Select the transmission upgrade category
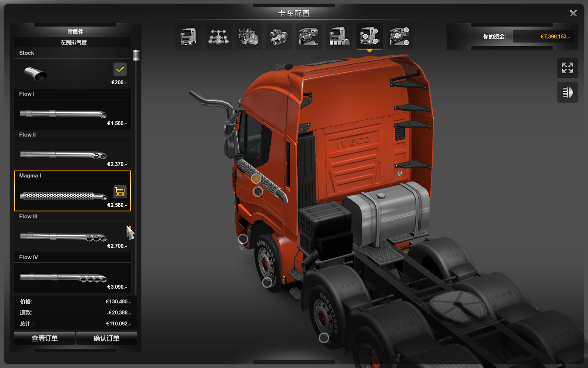 [x=279, y=37]
